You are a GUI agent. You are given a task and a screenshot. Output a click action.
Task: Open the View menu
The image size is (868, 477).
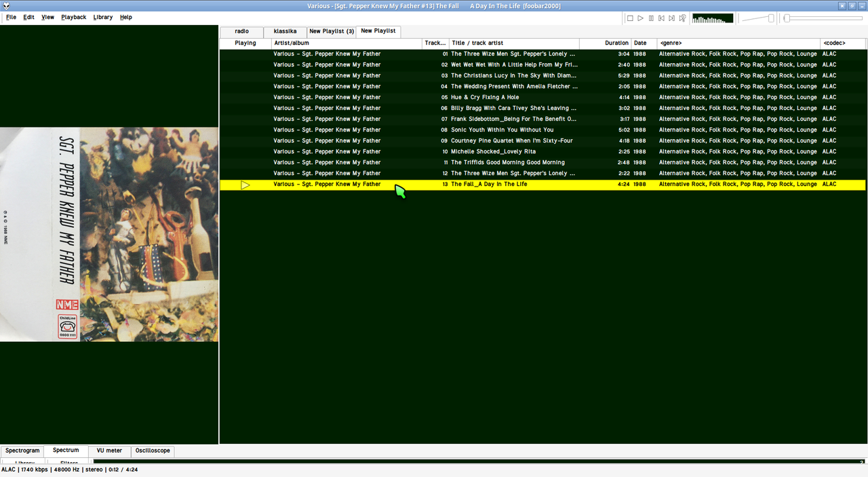pos(47,17)
